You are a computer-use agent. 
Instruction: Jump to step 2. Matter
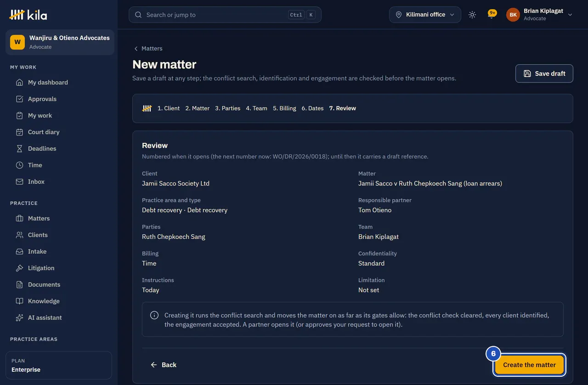197,108
